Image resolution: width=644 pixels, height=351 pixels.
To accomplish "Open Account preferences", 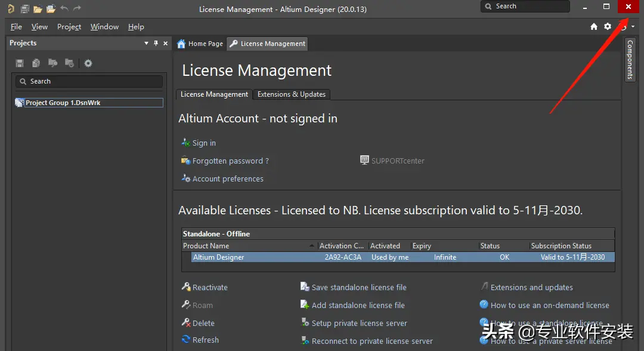I will click(228, 179).
